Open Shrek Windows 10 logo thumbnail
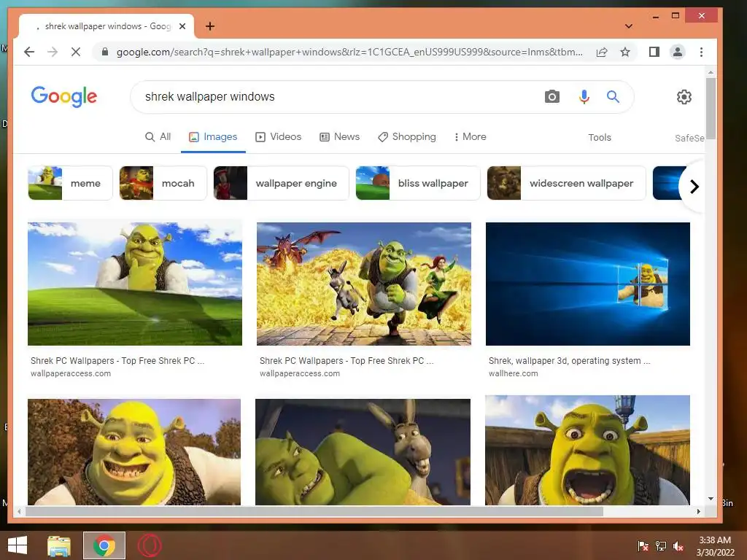This screenshot has width=747, height=560. click(588, 284)
